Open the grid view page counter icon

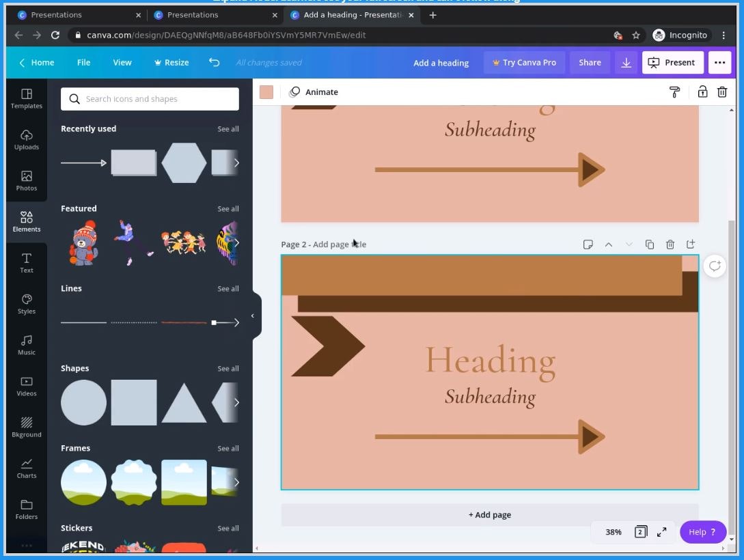click(x=641, y=531)
